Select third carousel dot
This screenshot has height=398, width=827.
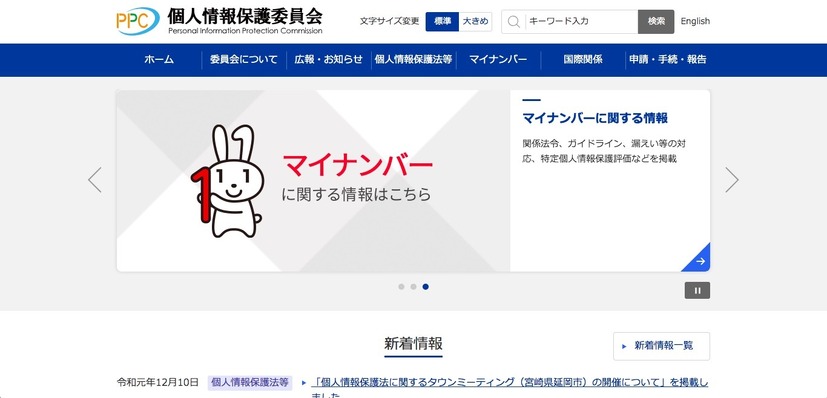tap(426, 287)
